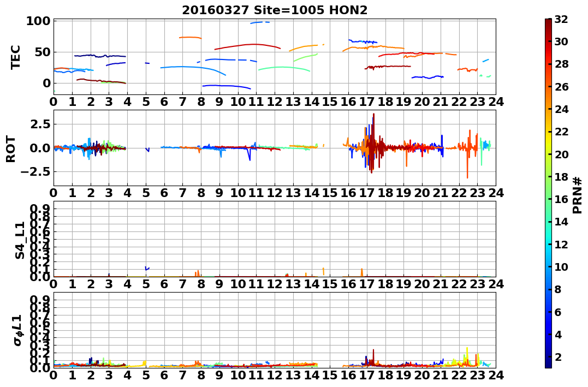Viewport: 588px width, 387px height.
Task: Click hour 24 on the TEC panel x-axis
Action: click(496, 102)
